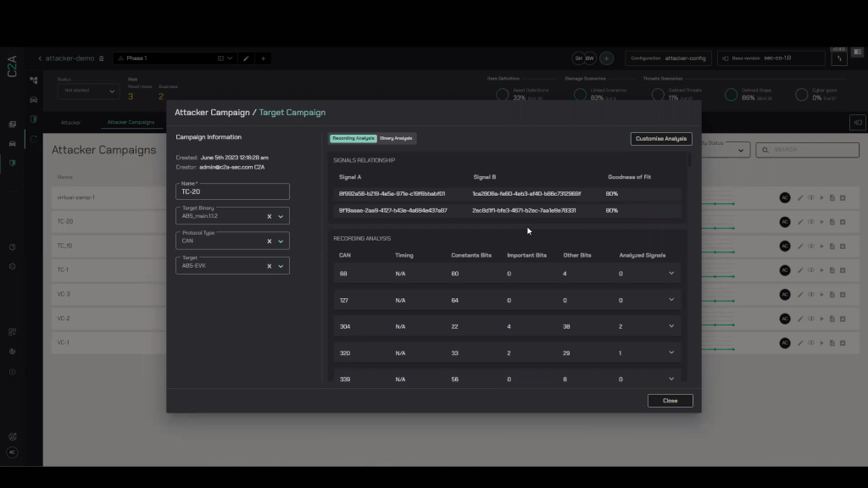This screenshot has height=488, width=868.
Task: Open the Target Binary dropdown arrow
Action: click(x=281, y=216)
